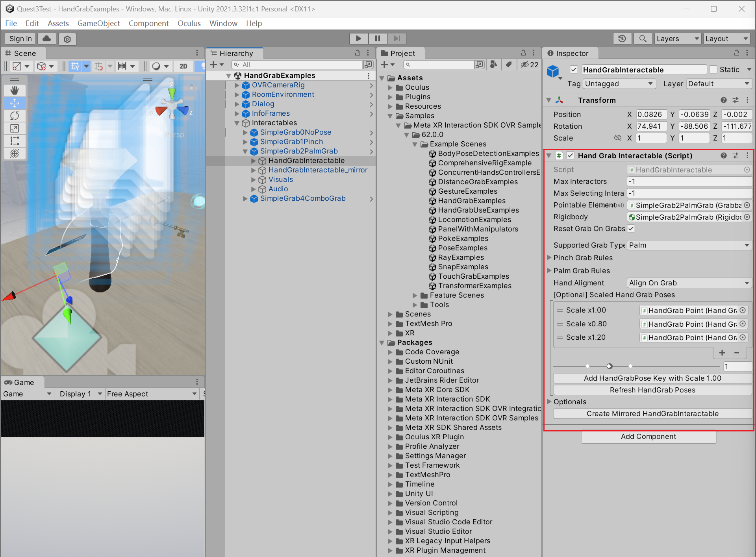This screenshot has width=756, height=557.
Task: Click the cloud services icon
Action: coord(47,39)
